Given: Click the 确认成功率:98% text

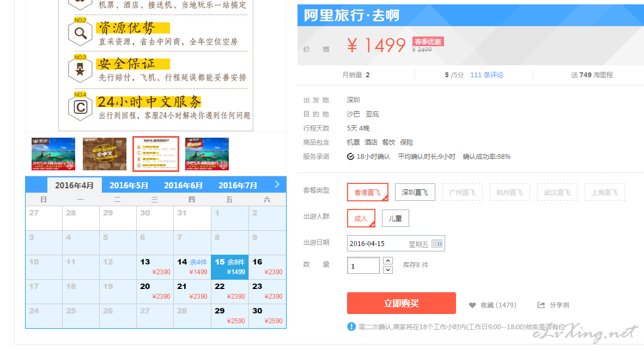Looking at the screenshot, I should [x=487, y=157].
